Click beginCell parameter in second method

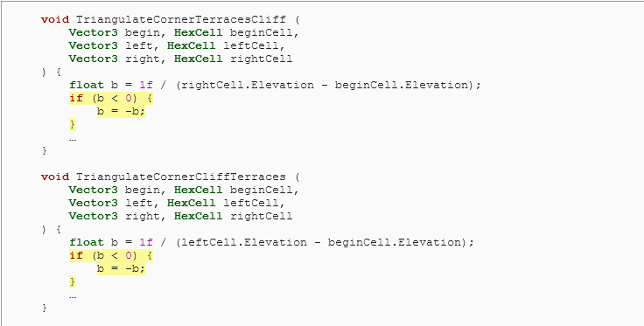262,190
